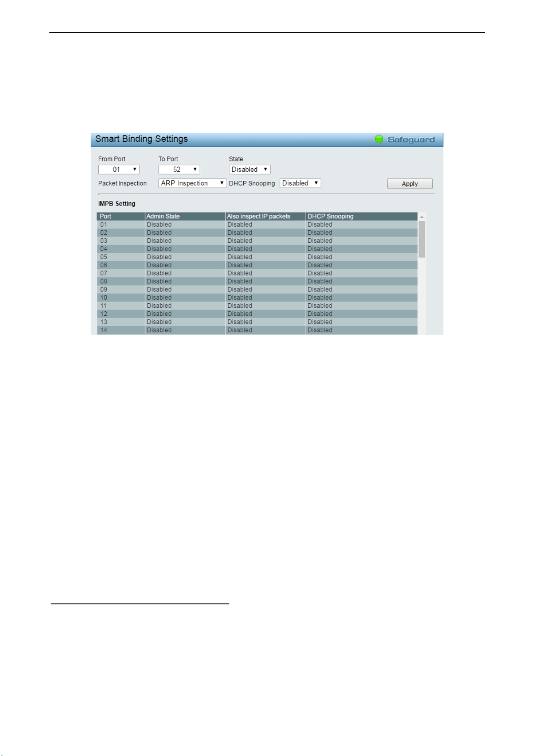This screenshot has height=756, width=535.
Task: Expand the DHCP Snooping dropdown
Action: tap(300, 183)
